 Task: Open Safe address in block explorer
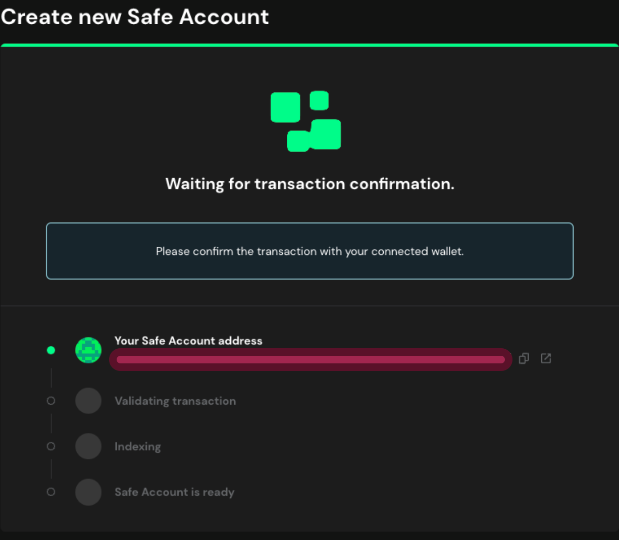[x=546, y=358]
